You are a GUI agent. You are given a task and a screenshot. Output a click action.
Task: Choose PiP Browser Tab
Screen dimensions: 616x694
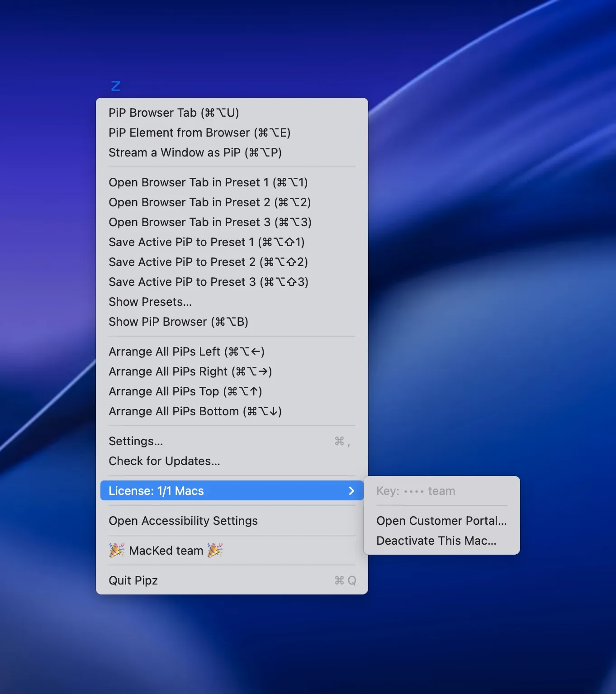pos(232,113)
